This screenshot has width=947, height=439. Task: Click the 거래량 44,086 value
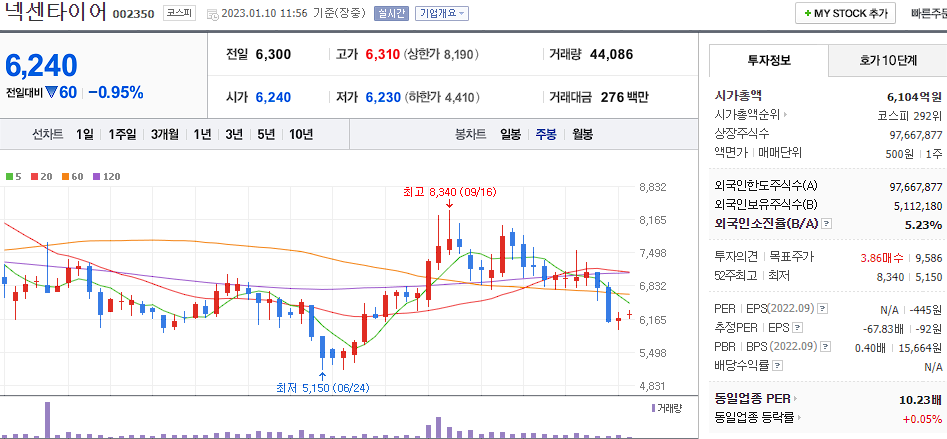tap(611, 54)
